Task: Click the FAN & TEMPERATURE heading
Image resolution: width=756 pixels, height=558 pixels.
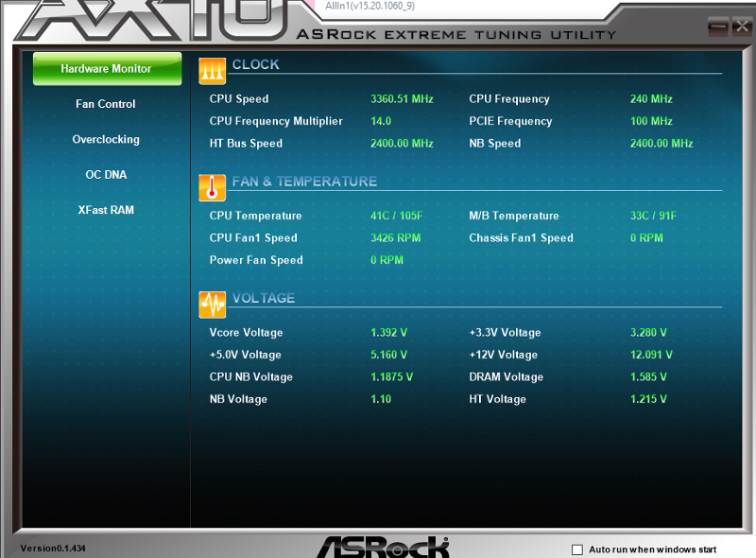Action: pos(304,182)
